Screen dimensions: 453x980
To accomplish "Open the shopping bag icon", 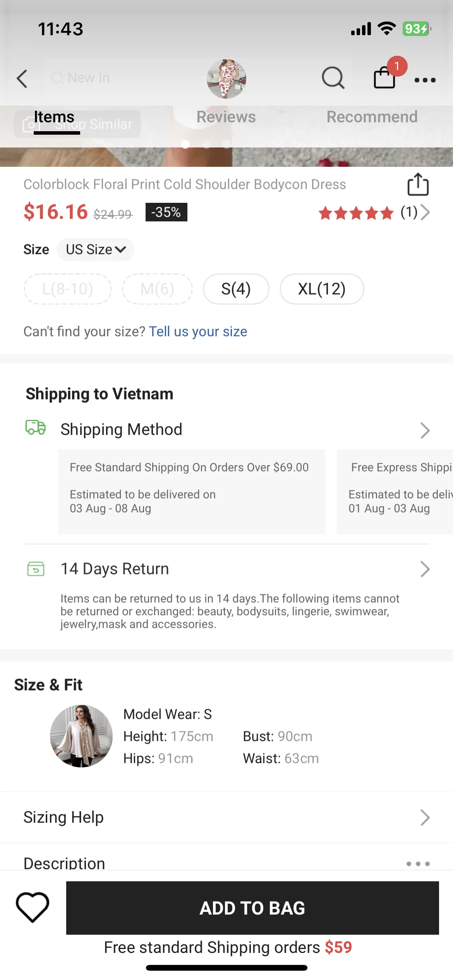I will pyautogui.click(x=384, y=77).
